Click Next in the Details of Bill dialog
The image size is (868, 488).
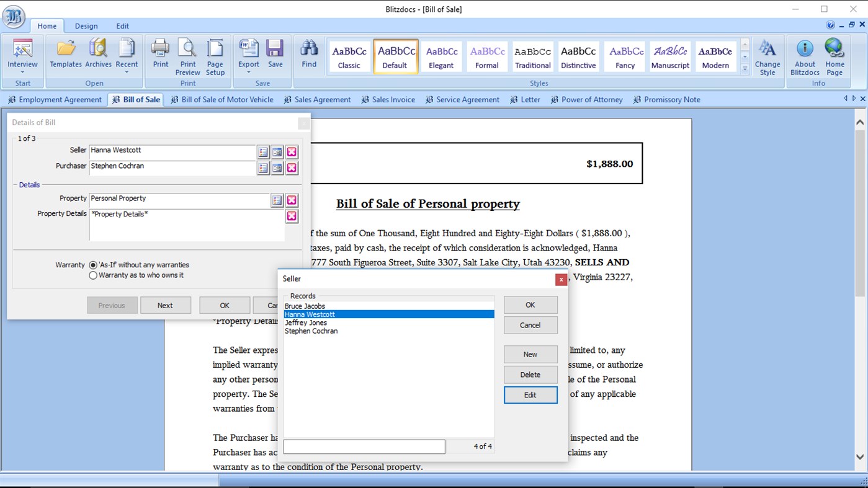point(165,304)
